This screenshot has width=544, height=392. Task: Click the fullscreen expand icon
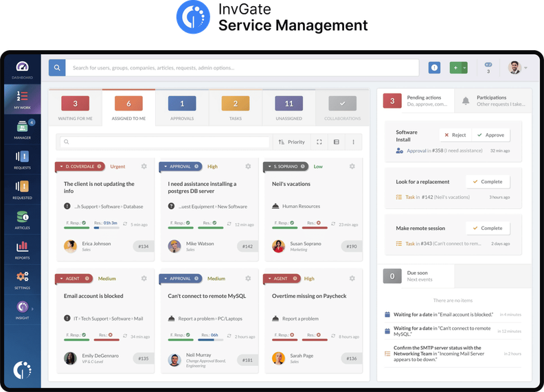click(x=319, y=142)
